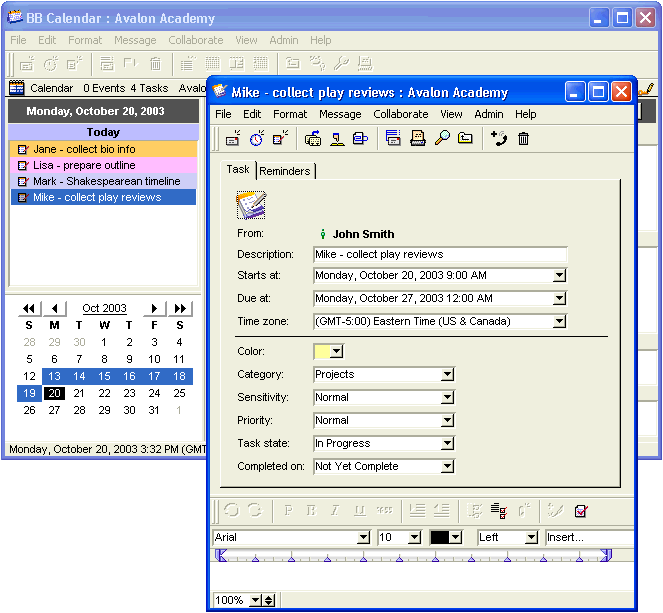Viewport: 663px width, 613px height.
Task: Go to next month in mini calendar
Action: pyautogui.click(x=154, y=308)
